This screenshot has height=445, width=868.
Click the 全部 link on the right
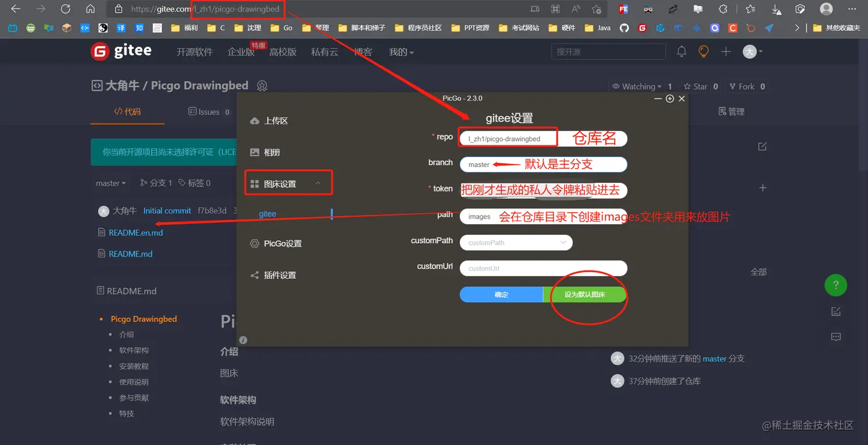(758, 272)
